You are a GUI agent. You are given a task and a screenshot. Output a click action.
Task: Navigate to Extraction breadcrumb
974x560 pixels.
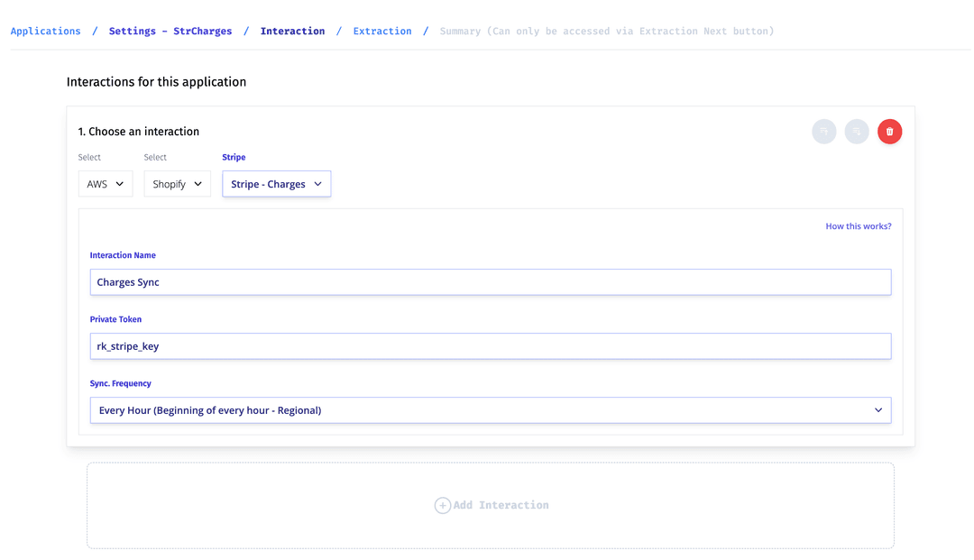tap(382, 31)
